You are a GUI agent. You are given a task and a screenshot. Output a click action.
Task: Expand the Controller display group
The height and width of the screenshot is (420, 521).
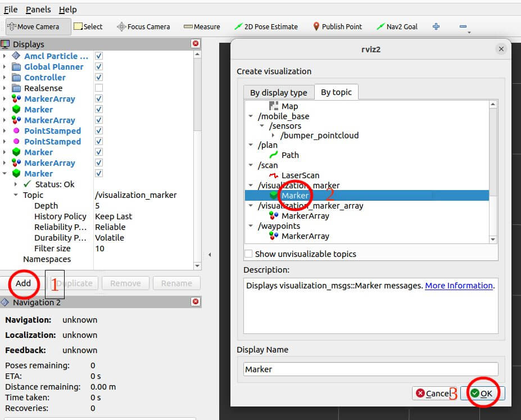point(5,78)
